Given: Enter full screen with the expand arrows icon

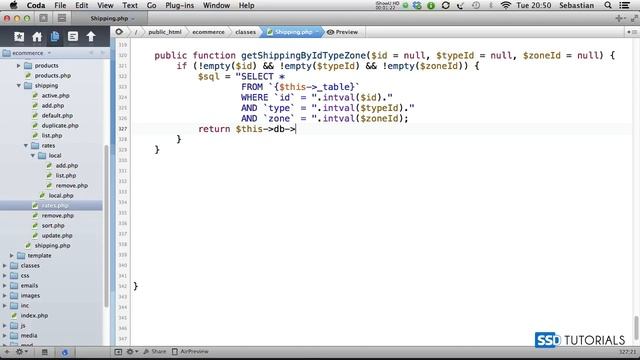Looking at the screenshot, I should coord(634,18).
